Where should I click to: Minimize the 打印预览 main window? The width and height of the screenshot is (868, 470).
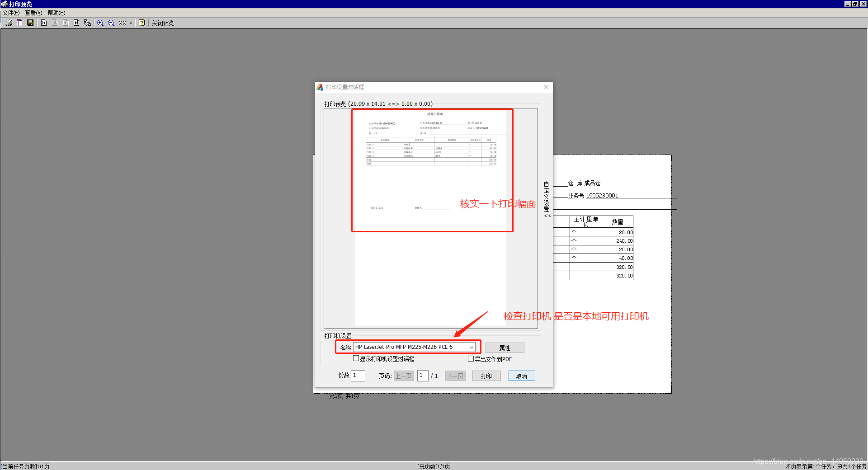847,4
